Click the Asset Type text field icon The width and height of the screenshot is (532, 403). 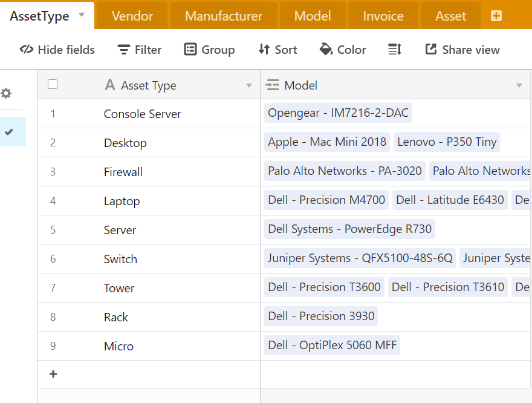pos(109,85)
